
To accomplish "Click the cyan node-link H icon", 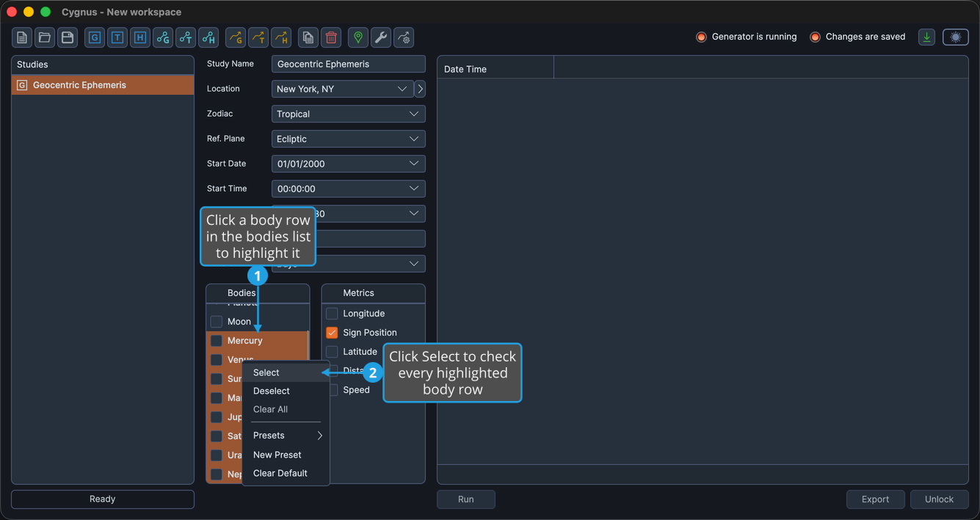I will coord(208,37).
